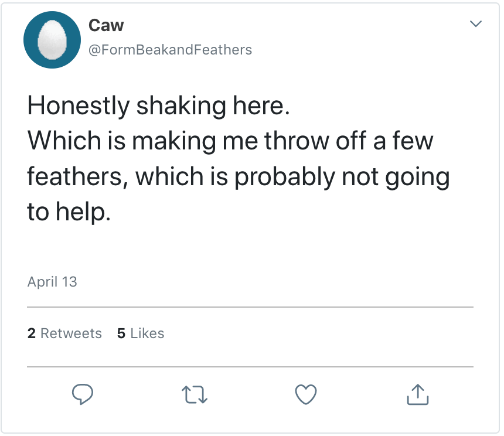
Task: Show who liked via 5 Likes
Action: coord(141,333)
